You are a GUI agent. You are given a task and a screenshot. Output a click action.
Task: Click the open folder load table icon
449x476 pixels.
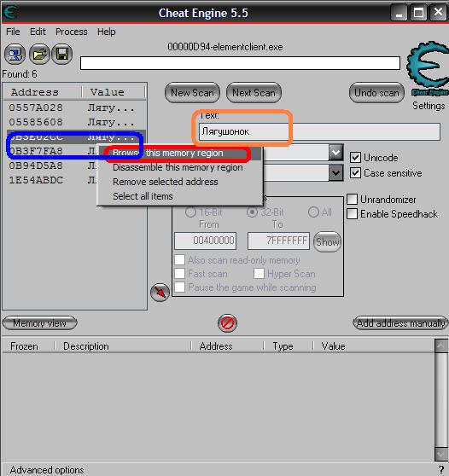click(x=39, y=55)
